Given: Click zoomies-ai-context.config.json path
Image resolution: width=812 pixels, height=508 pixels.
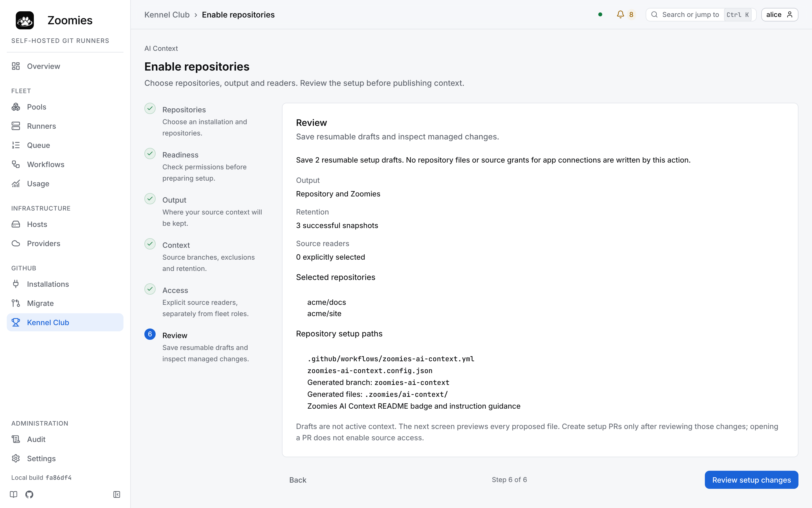Looking at the screenshot, I should 370,371.
